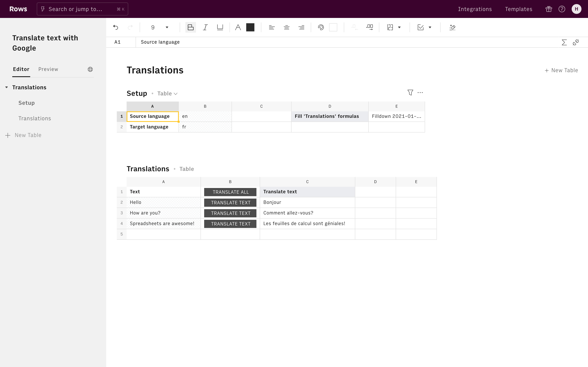The image size is (588, 367).
Task: Toggle underline formatting
Action: click(x=220, y=28)
